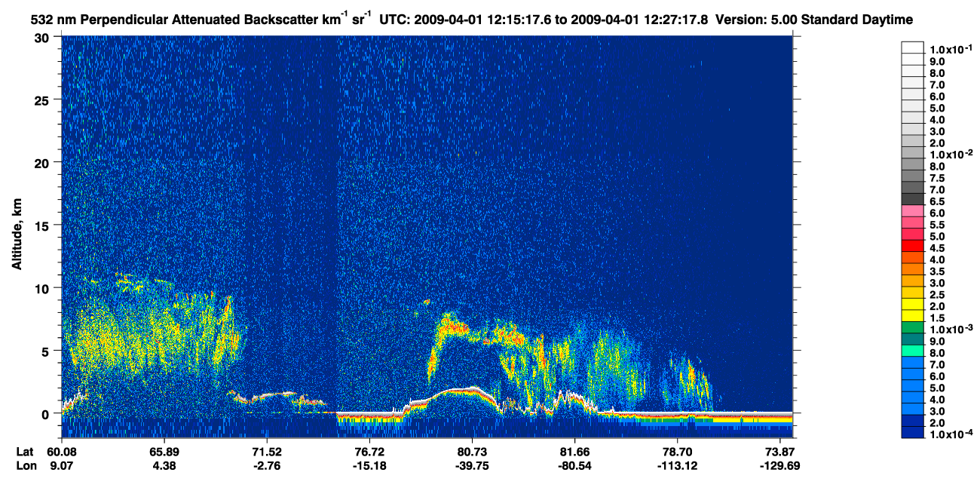
Task: Click longitude value -129.69
Action: point(780,465)
